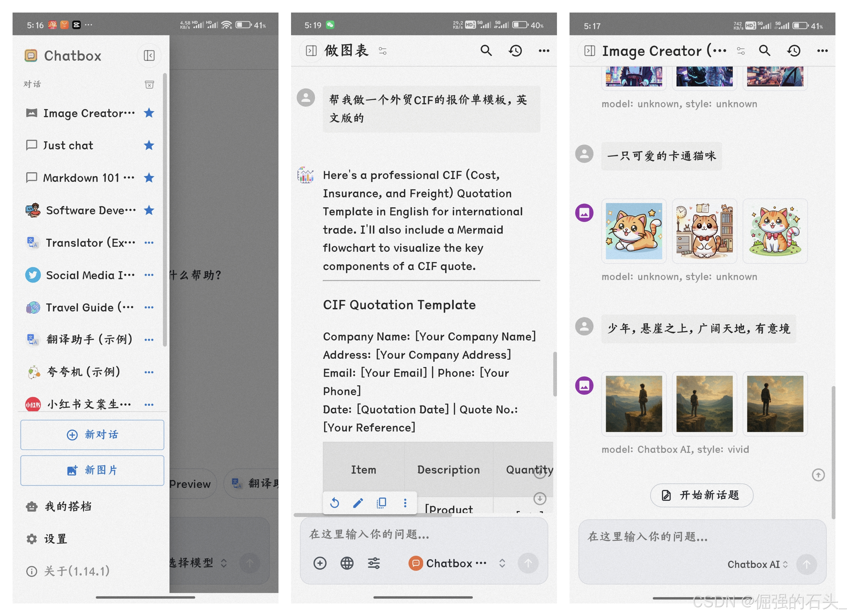This screenshot has height=616, width=848.
Task: Click the archive icon beside 对话 header
Action: click(149, 85)
